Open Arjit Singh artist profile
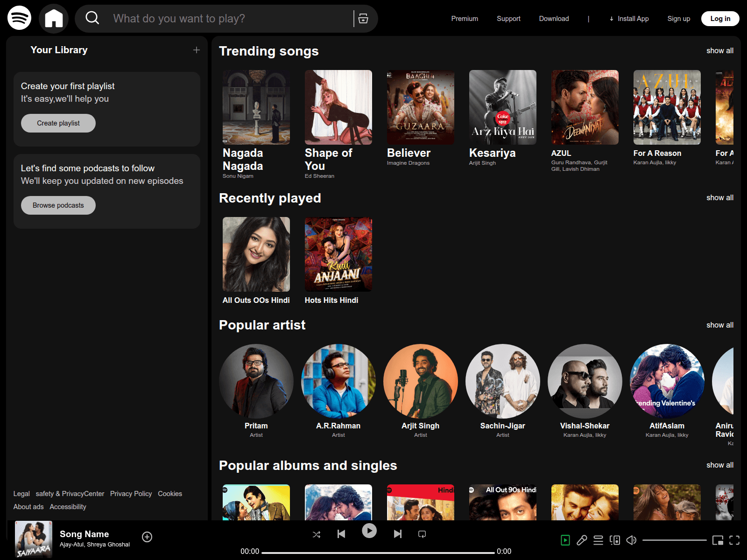The width and height of the screenshot is (747, 560). click(x=421, y=391)
